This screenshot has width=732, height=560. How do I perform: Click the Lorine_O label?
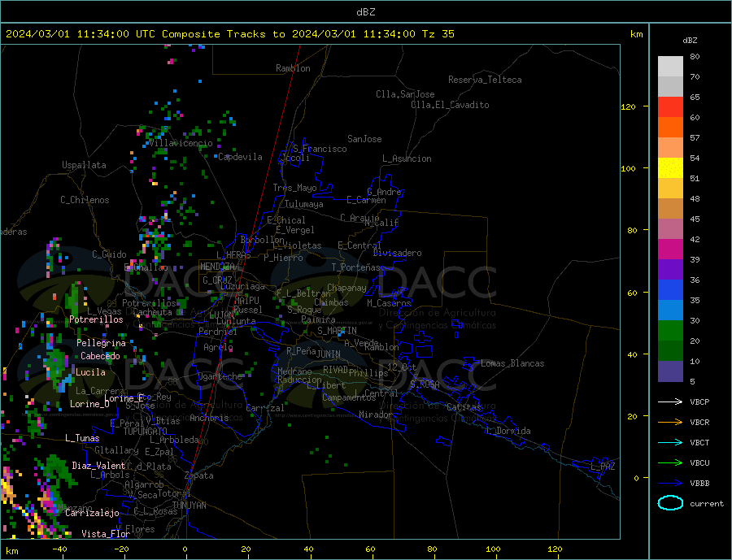(89, 404)
